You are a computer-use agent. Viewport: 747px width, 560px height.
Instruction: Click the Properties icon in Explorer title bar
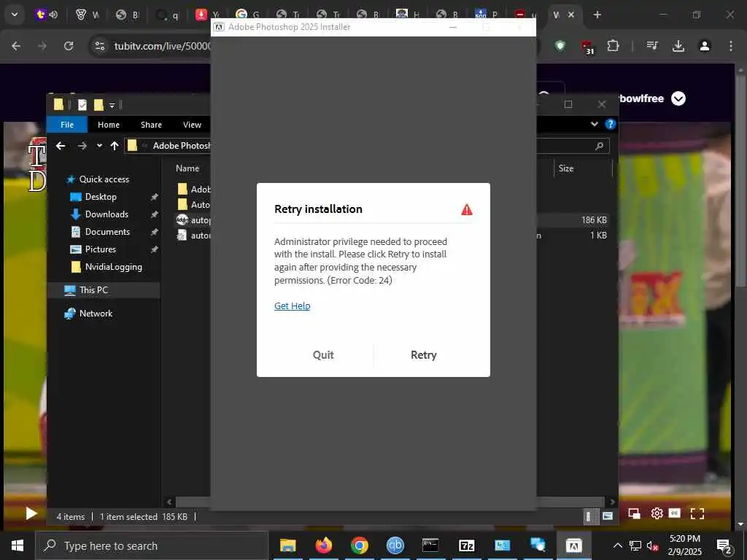point(82,105)
